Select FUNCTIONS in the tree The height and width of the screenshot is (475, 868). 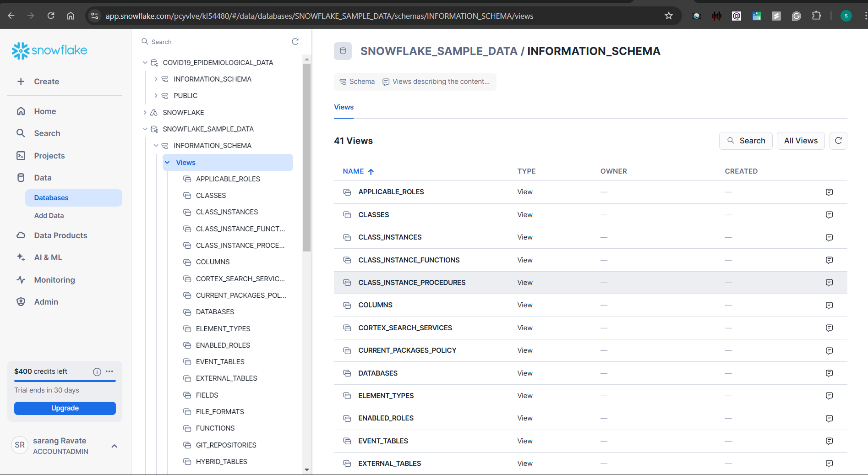[215, 428]
